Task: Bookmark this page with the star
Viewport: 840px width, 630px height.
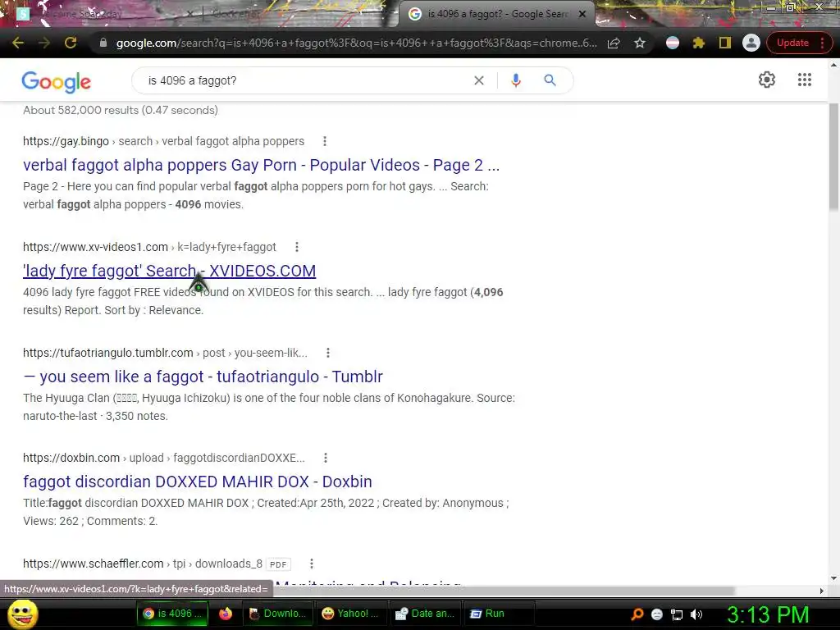Action: tap(640, 43)
